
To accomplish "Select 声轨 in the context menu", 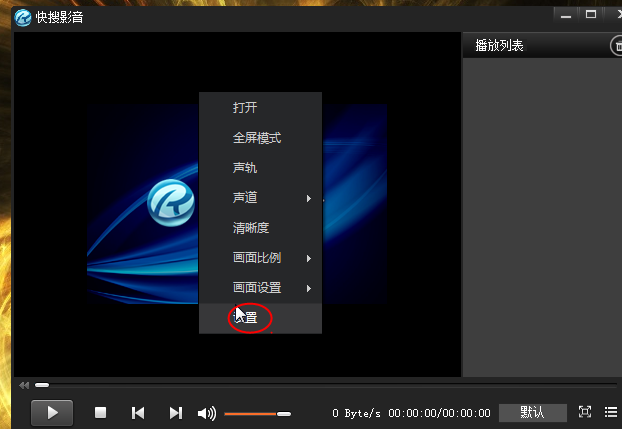I will [x=260, y=168].
